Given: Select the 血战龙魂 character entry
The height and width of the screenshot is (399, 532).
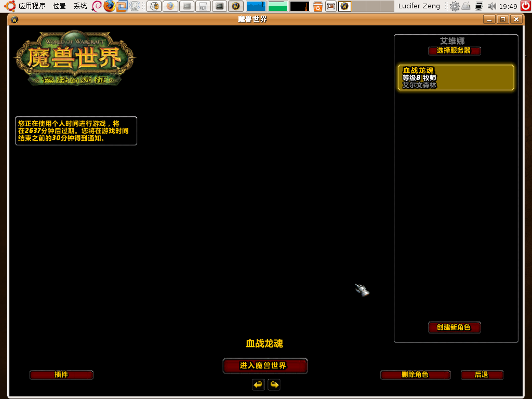Looking at the screenshot, I should 456,78.
